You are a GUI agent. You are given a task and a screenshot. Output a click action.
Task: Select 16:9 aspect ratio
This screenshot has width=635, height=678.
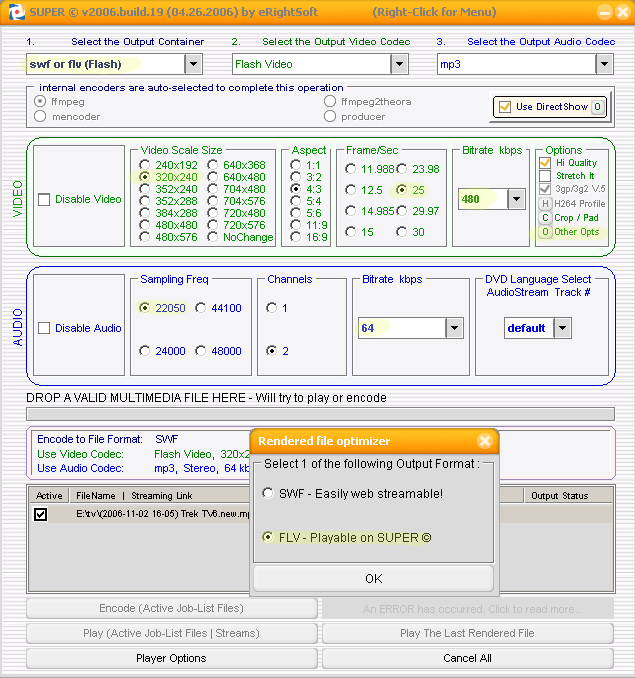[x=296, y=237]
